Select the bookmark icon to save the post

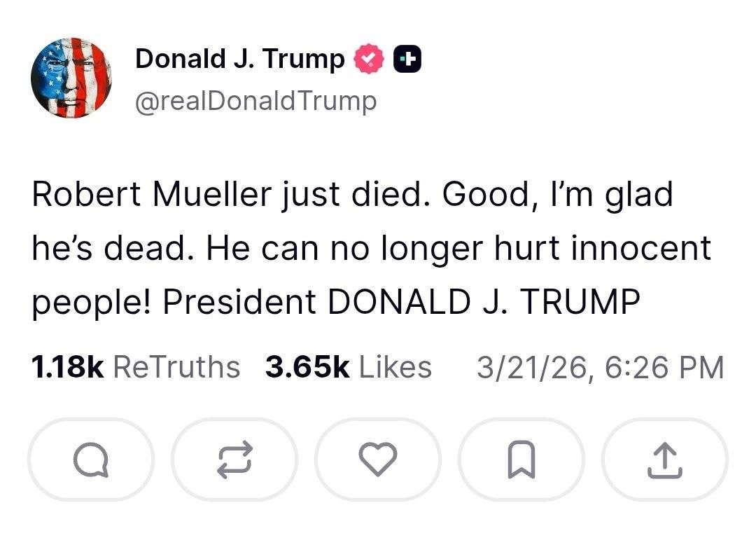[x=521, y=460]
